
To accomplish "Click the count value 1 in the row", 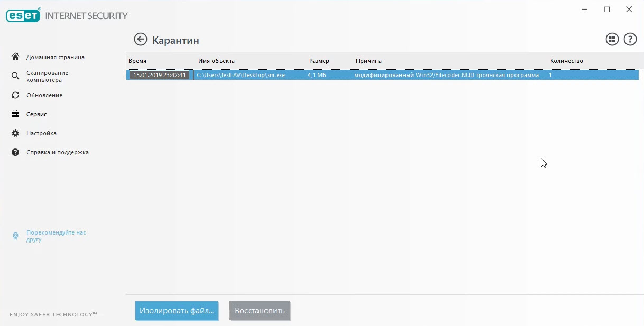I will [550, 75].
